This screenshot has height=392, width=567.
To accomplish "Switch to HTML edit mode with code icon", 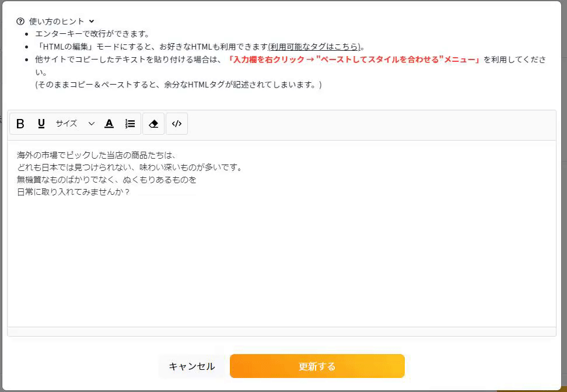I will pos(177,124).
